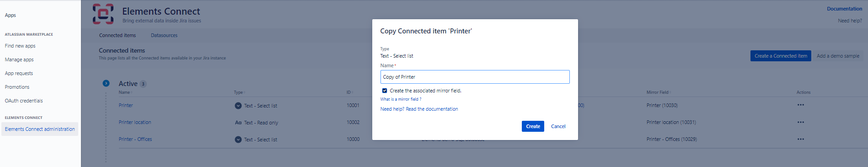Click the Elements Connect logo icon
Image resolution: width=868 pixels, height=167 pixels.
tap(103, 14)
